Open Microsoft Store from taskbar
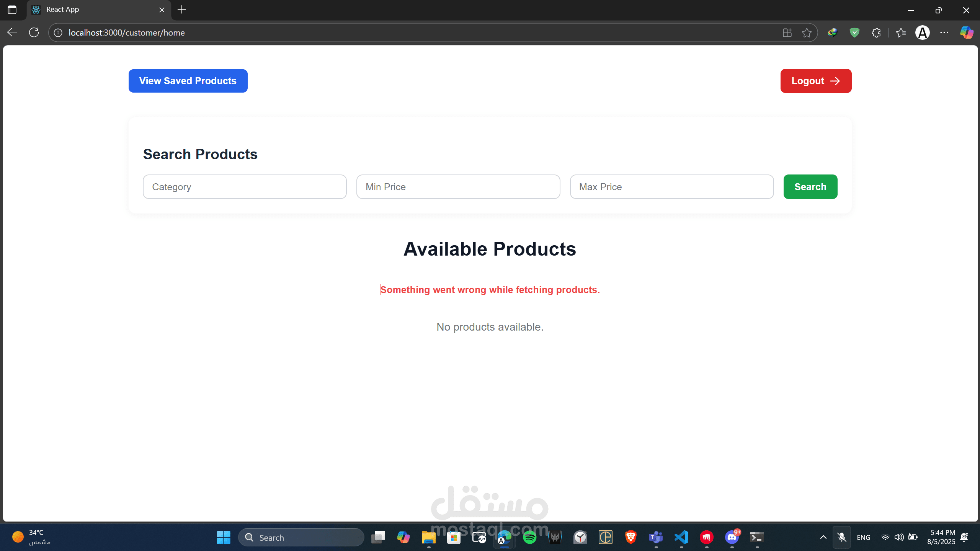Viewport: 980px width, 551px height. [x=454, y=537]
